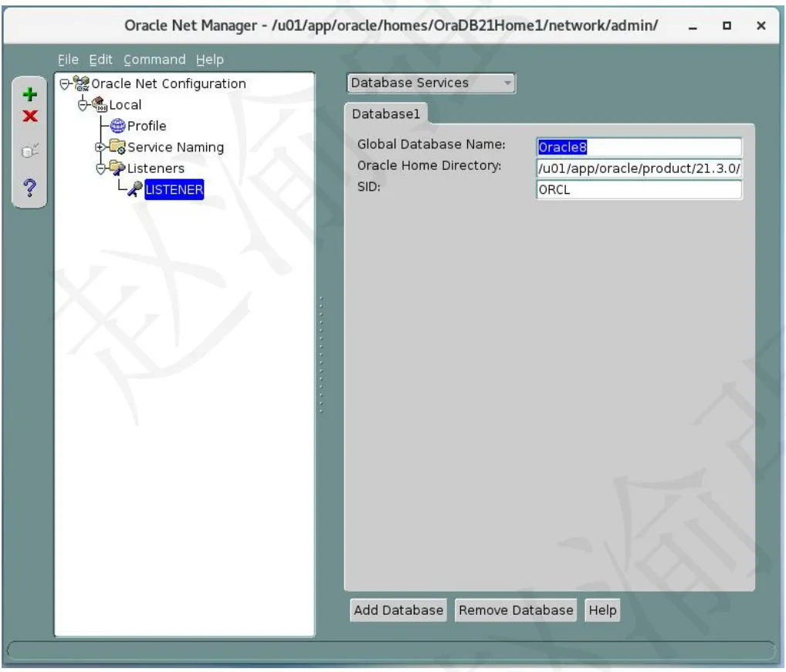786x672 pixels.
Task: Select the Database1 tab
Action: coord(386,114)
